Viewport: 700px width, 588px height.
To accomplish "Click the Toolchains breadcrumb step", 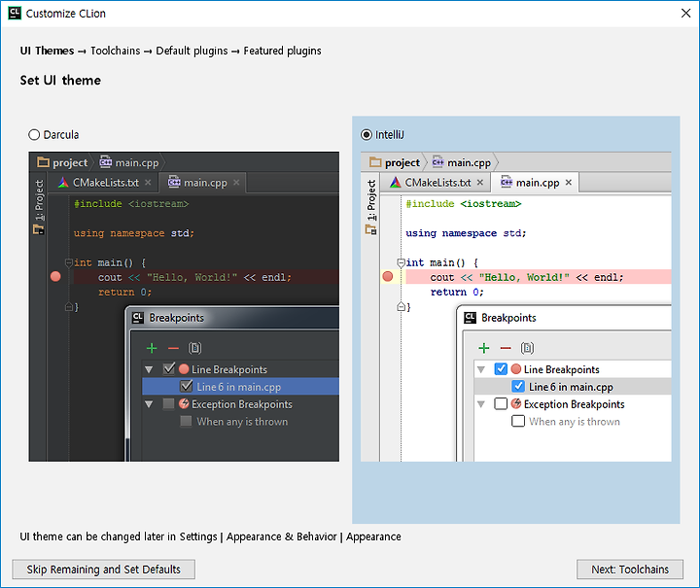I will 115,51.
